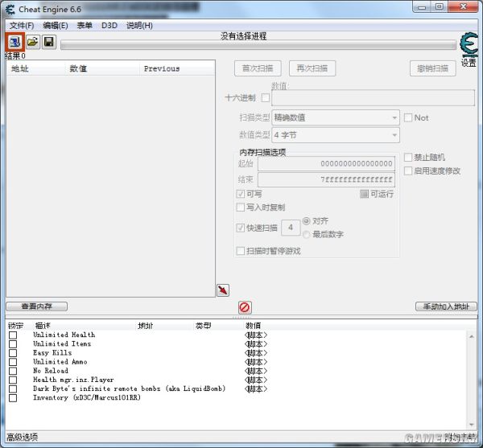The width and height of the screenshot is (483, 448).
Task: Open the 文件(F) menu
Action: point(22,26)
